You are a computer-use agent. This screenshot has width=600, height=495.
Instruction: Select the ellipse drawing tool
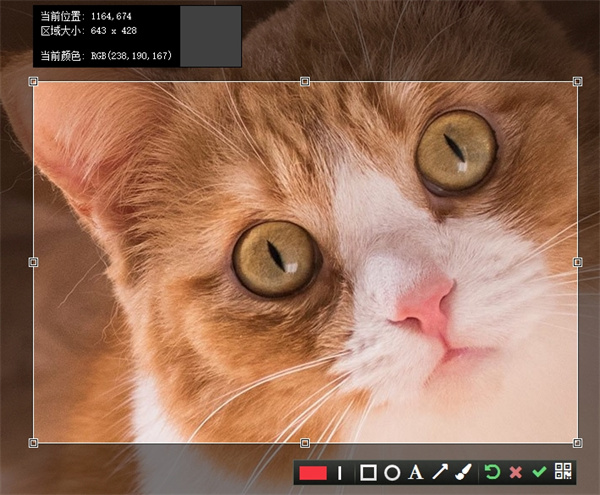pos(392,472)
